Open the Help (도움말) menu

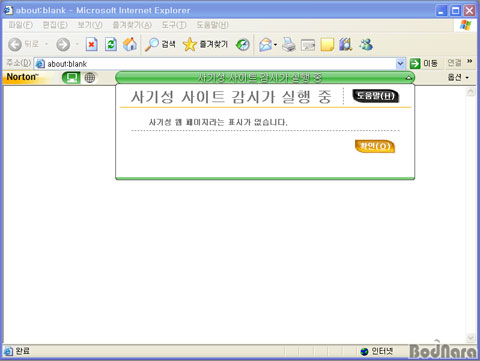tap(212, 25)
